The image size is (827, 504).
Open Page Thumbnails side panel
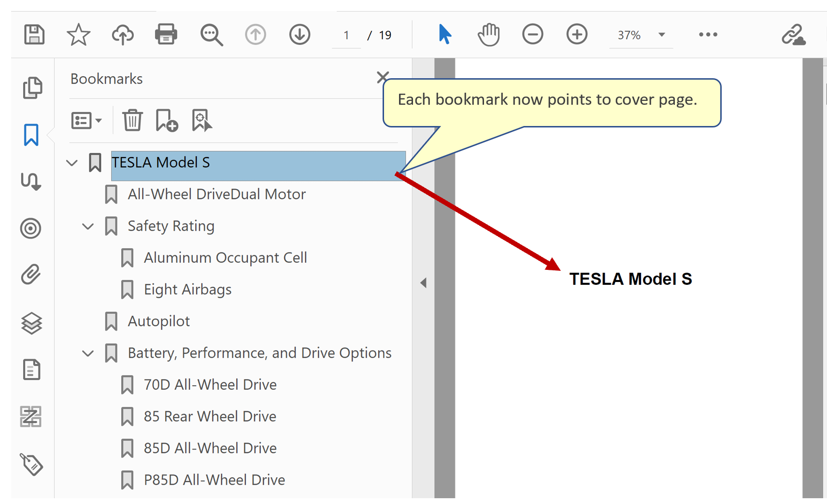pos(32,88)
